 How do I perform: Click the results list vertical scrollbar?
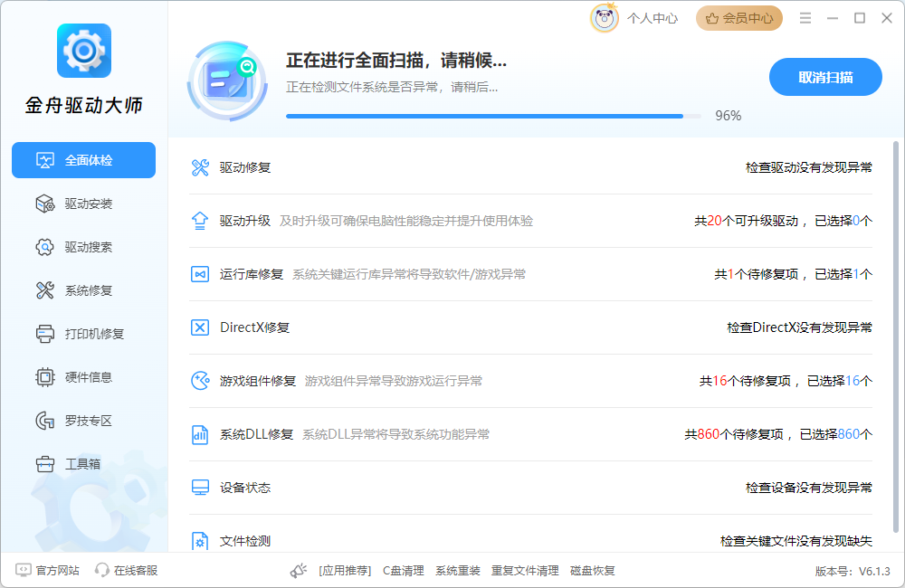pyautogui.click(x=895, y=337)
